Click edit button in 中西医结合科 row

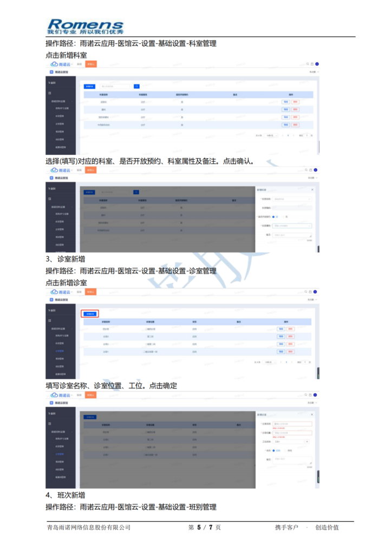(x=285, y=125)
